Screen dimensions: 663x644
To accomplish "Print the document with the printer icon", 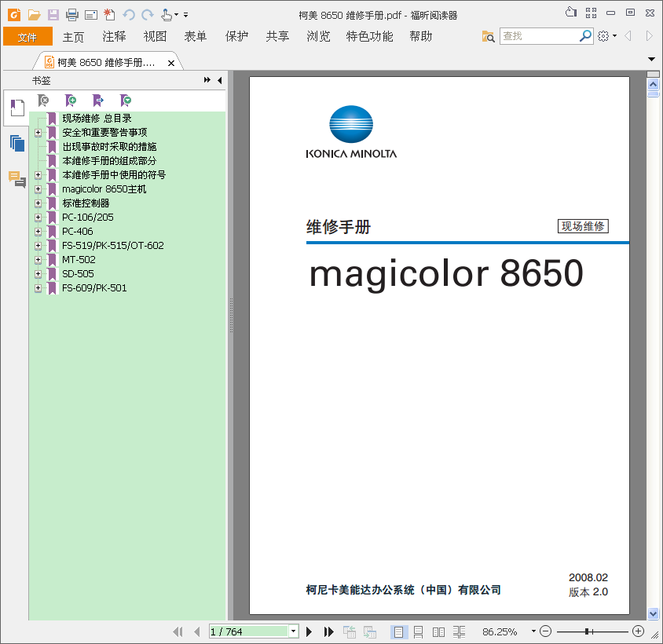I will coord(72,15).
